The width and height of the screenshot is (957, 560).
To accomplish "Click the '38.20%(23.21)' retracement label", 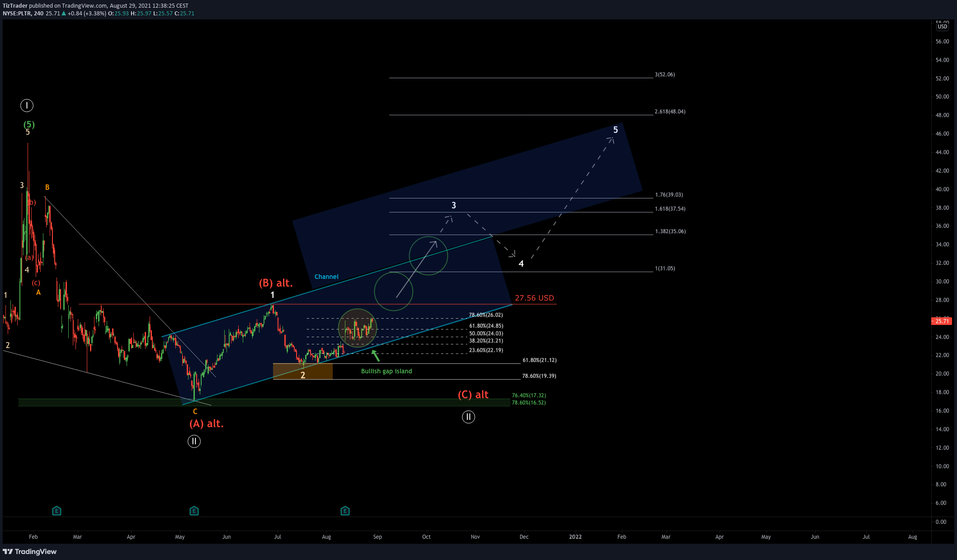I will (486, 341).
